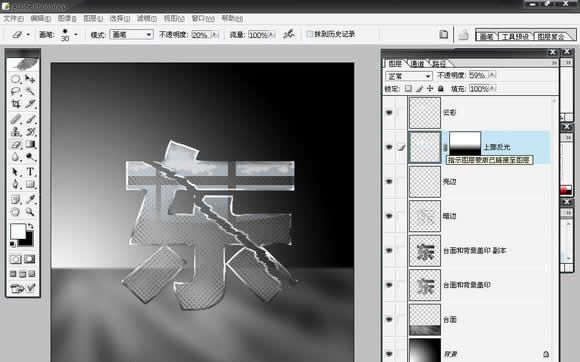580x362 pixels.
Task: Hide the 云彩 layer with eye icon
Action: point(389,112)
